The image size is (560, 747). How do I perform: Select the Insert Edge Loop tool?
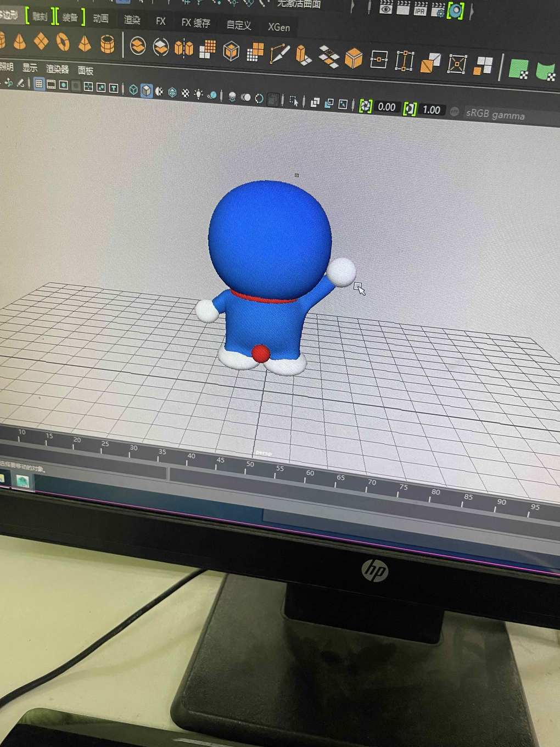(379, 59)
